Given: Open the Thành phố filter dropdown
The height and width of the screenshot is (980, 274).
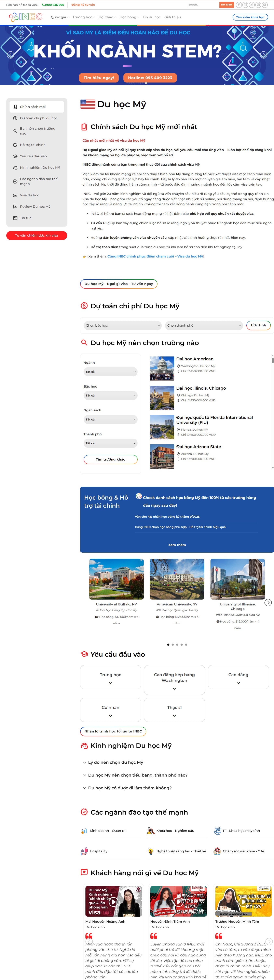Looking at the screenshot, I should [x=110, y=443].
